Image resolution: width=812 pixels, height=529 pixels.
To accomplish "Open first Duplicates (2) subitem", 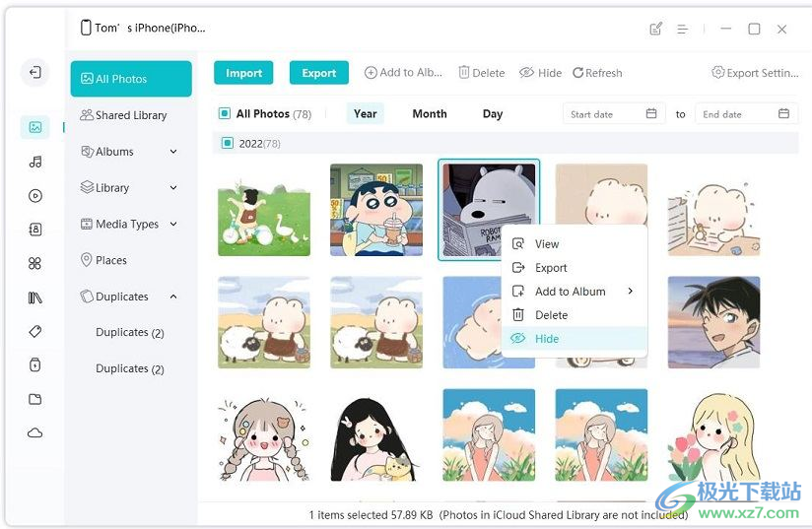I will (x=130, y=332).
